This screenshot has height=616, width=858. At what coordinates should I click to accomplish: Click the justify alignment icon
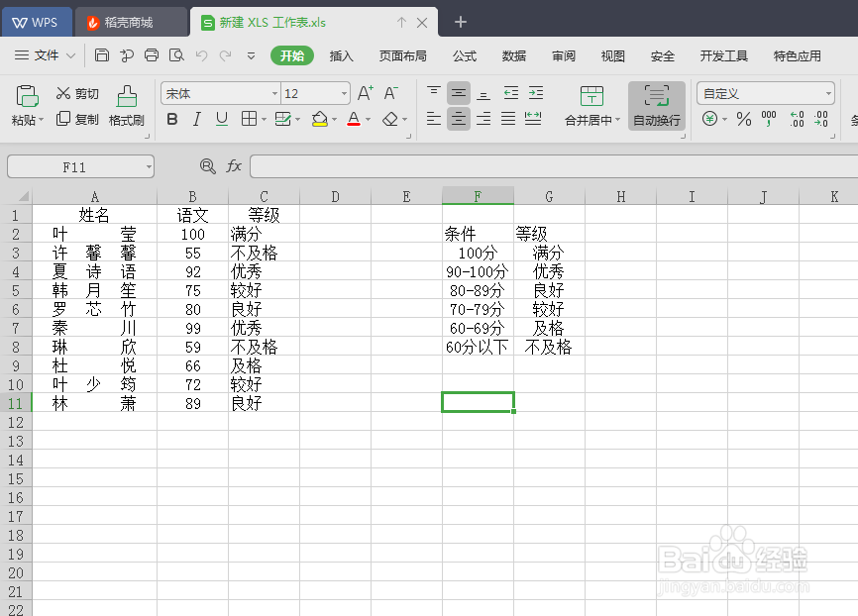coord(508,119)
